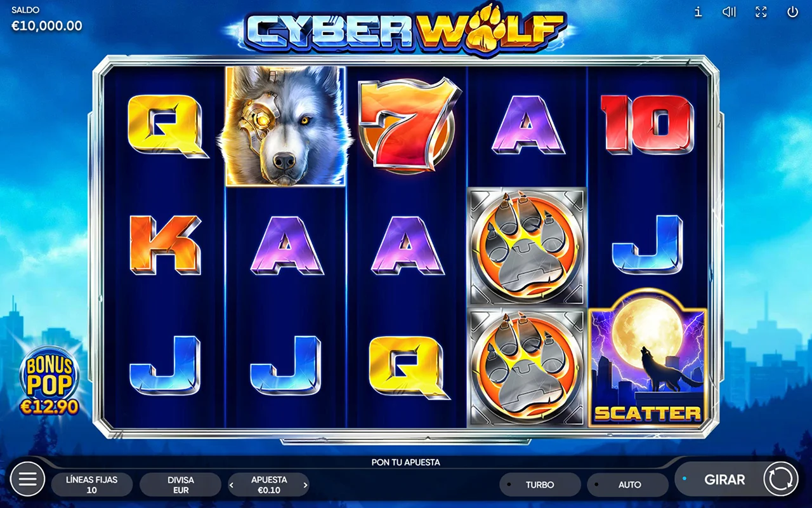Screen dimensions: 812x508
Task: Toggle Turbo mode
Action: (x=540, y=485)
